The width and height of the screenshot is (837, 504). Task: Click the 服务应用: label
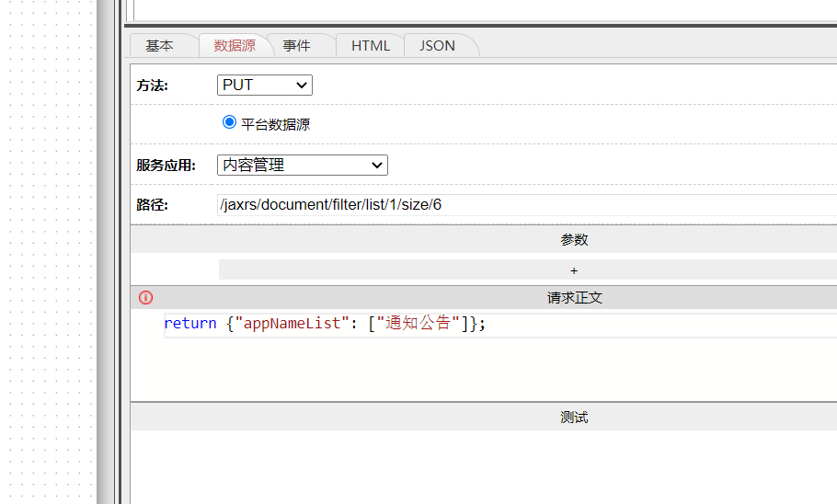click(166, 165)
